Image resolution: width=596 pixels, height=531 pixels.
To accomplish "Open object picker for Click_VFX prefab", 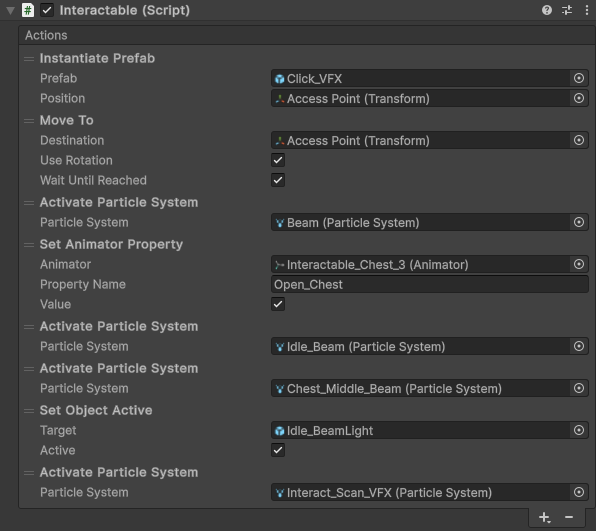I will click(x=579, y=78).
